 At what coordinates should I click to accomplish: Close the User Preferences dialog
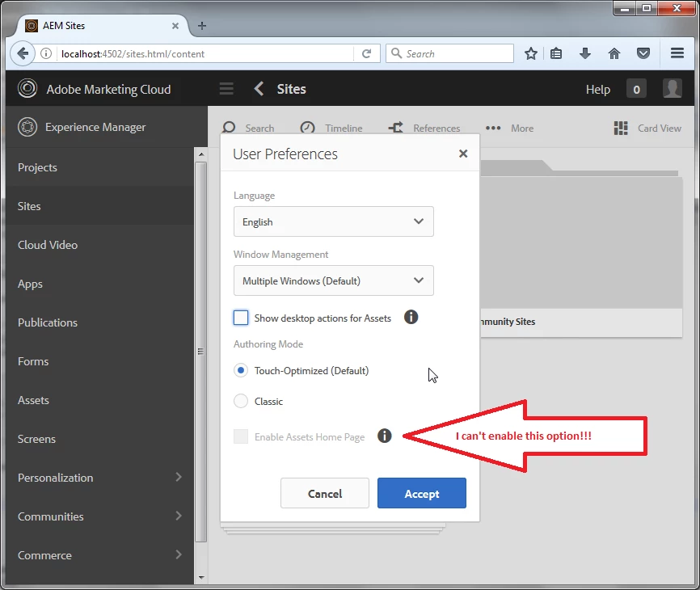tap(463, 154)
